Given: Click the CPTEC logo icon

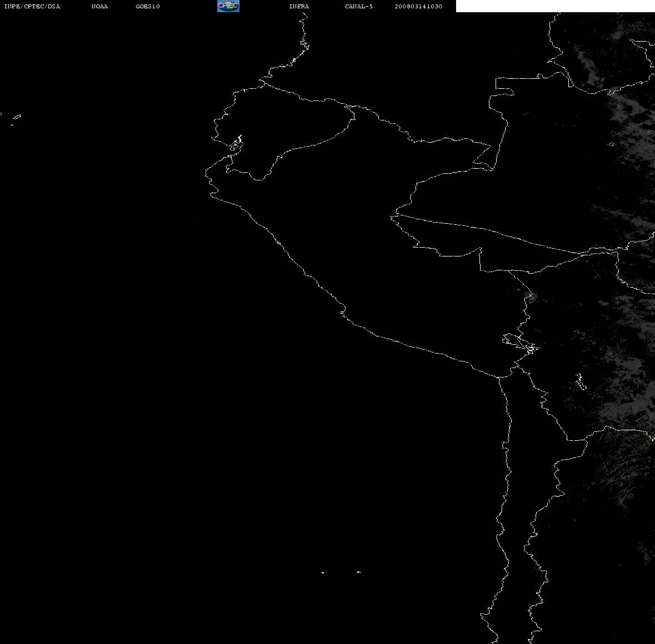Looking at the screenshot, I should pos(228,6).
